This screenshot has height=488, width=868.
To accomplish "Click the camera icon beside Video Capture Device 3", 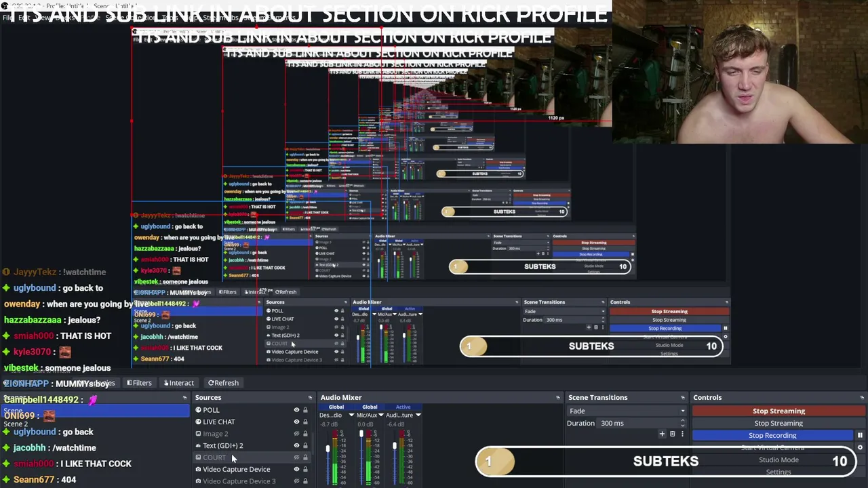I will click(198, 481).
